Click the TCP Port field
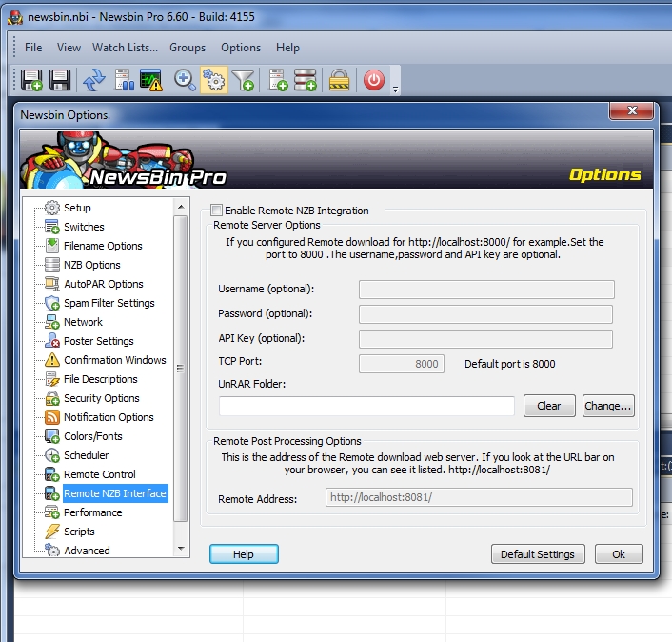 tap(402, 364)
